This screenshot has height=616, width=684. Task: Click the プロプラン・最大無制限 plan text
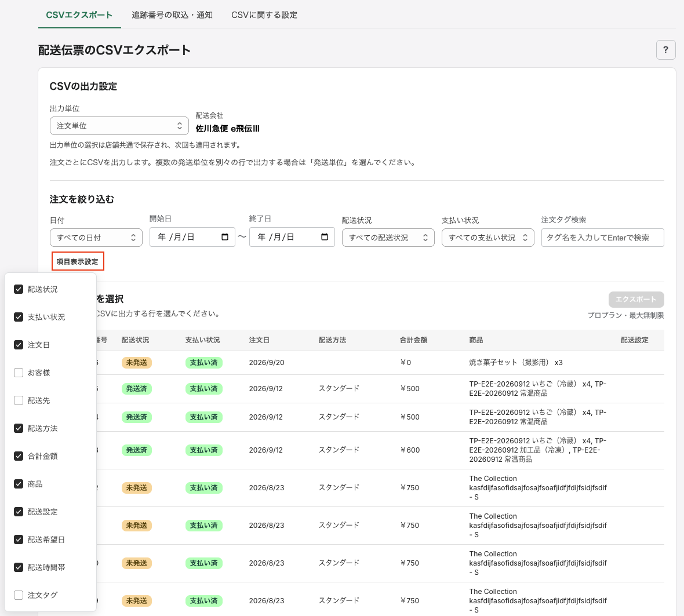[625, 315]
